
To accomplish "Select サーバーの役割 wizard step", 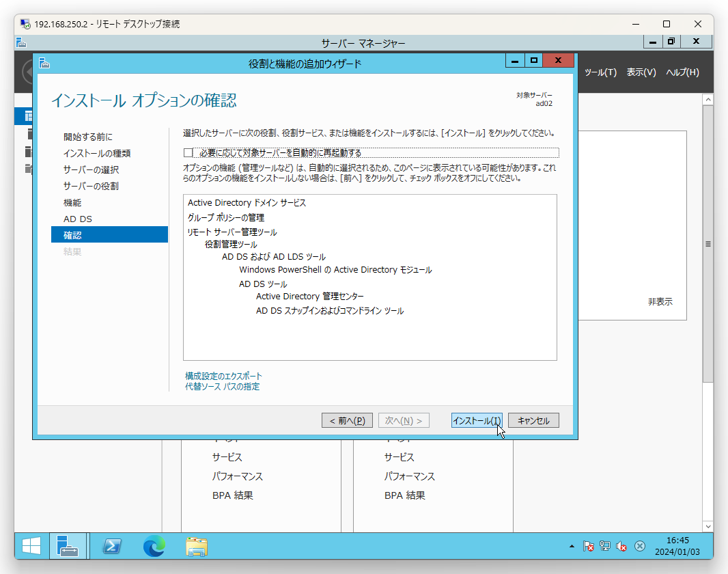I will tap(91, 186).
